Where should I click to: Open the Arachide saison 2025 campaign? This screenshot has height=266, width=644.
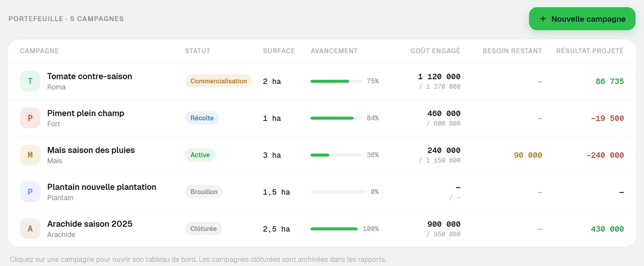pos(322,228)
